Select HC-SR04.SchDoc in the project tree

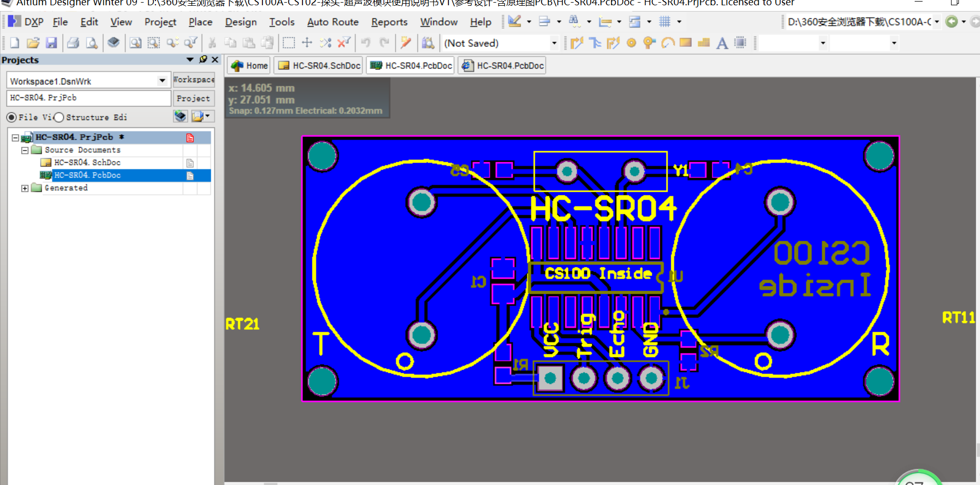(87, 163)
